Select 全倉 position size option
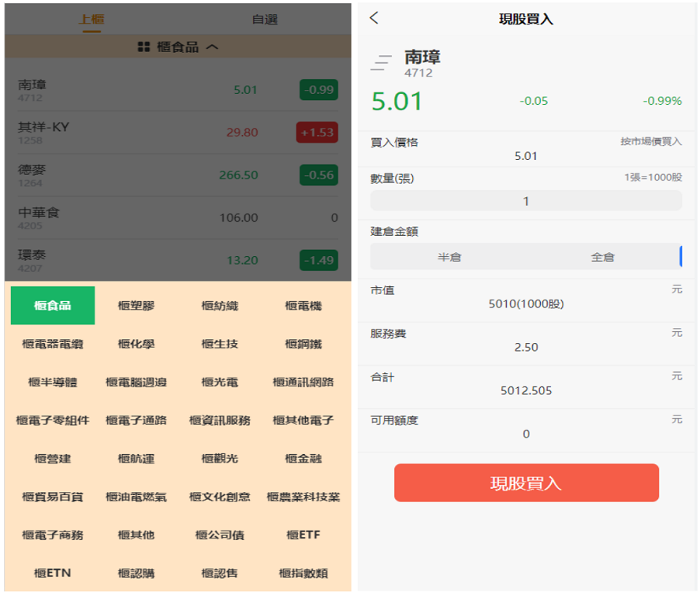 (x=602, y=257)
